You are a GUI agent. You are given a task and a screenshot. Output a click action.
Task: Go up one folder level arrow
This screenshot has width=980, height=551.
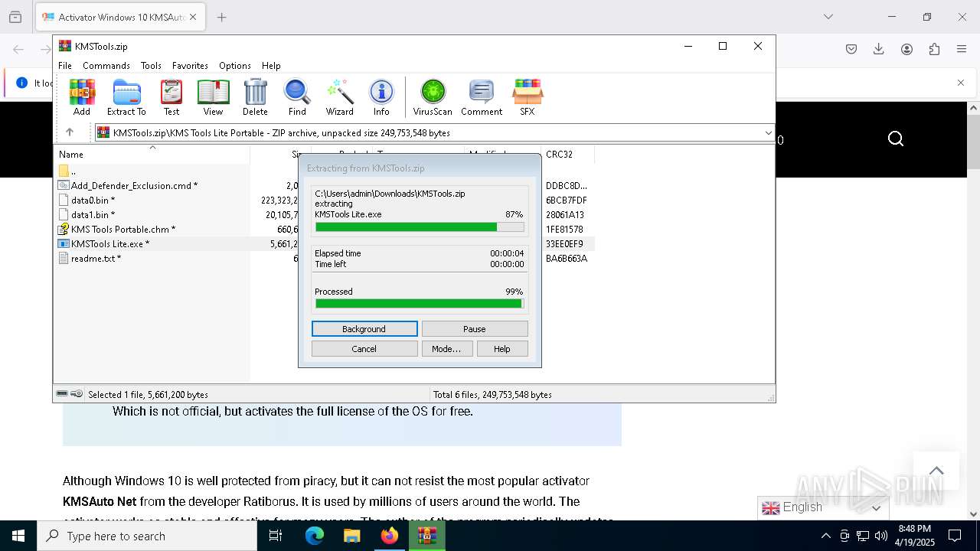(x=70, y=132)
